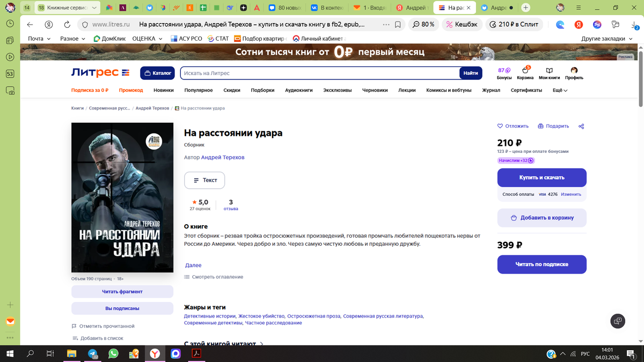644x362 pixels.
Task: Bookmark the page with the bookmark icon
Action: coord(398,25)
